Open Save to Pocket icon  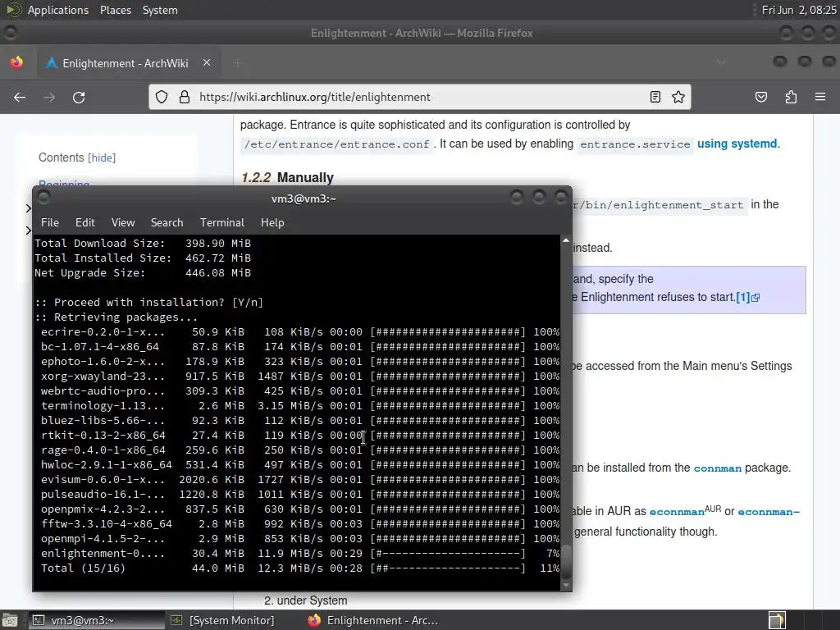coord(761,97)
